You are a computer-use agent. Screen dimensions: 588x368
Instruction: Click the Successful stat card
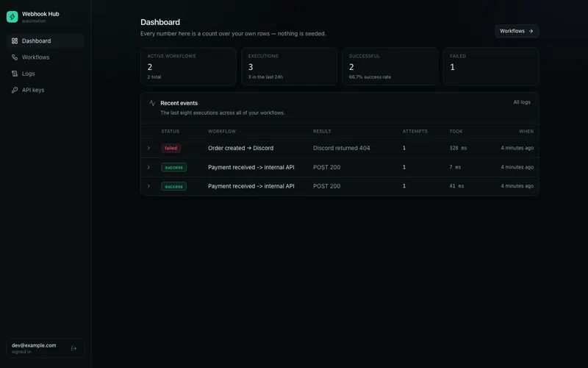tap(390, 66)
